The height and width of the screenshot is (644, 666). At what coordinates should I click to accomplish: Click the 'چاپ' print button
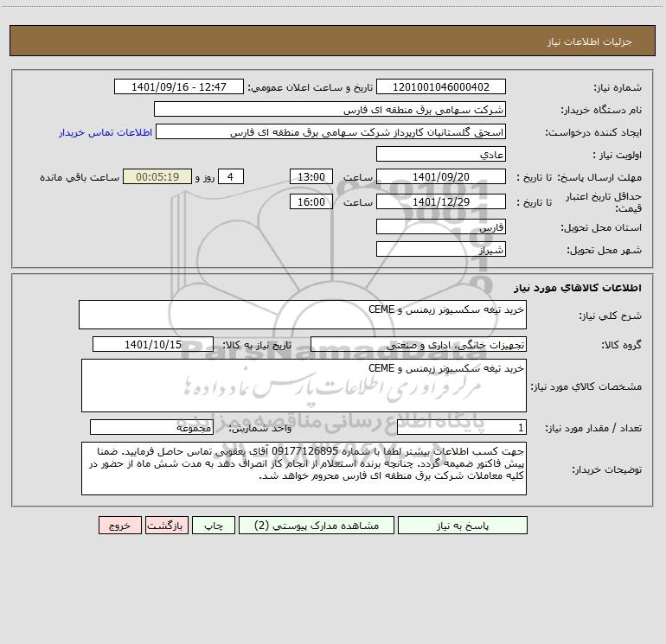coord(214,525)
